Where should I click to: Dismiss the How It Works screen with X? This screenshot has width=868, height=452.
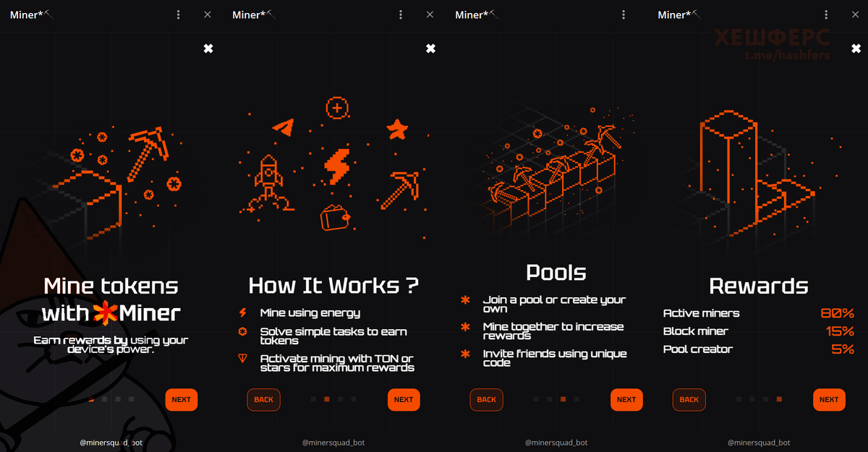430,48
